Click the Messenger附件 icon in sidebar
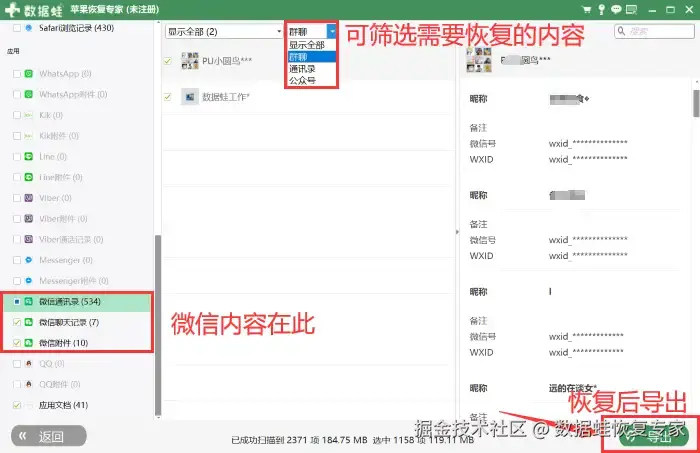 [29, 281]
